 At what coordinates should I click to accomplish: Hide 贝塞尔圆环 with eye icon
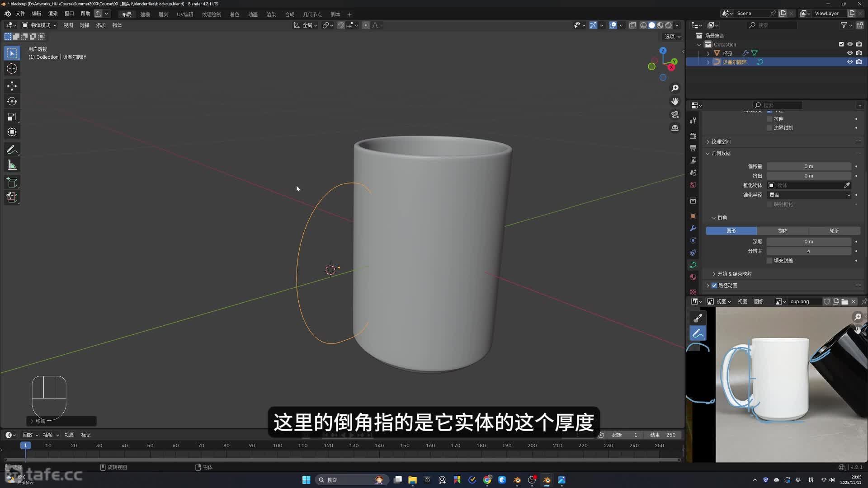tap(850, 62)
